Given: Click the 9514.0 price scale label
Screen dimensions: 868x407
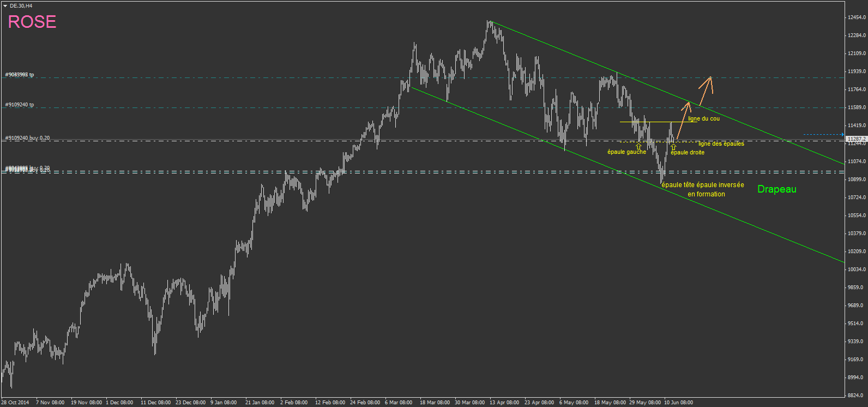Looking at the screenshot, I should coord(857,324).
